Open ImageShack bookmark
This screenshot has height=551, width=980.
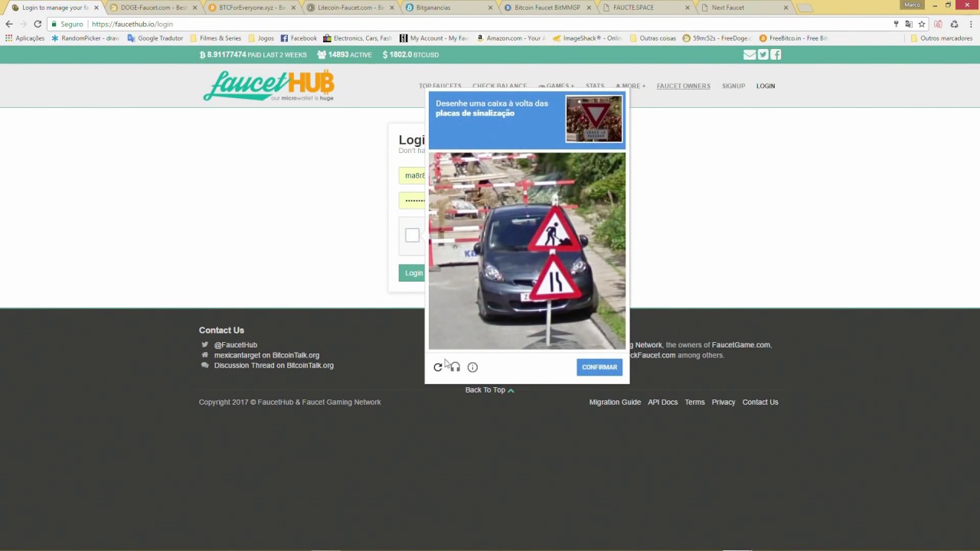[x=587, y=38]
